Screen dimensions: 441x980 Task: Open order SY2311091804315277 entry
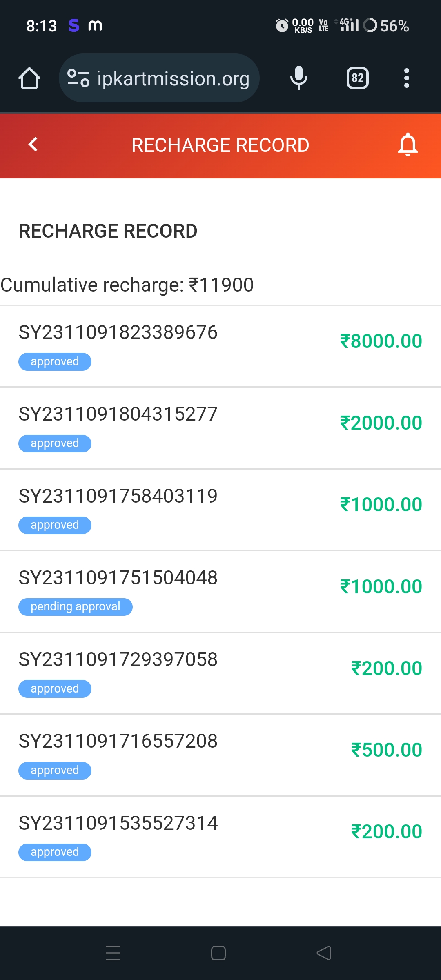(x=118, y=414)
